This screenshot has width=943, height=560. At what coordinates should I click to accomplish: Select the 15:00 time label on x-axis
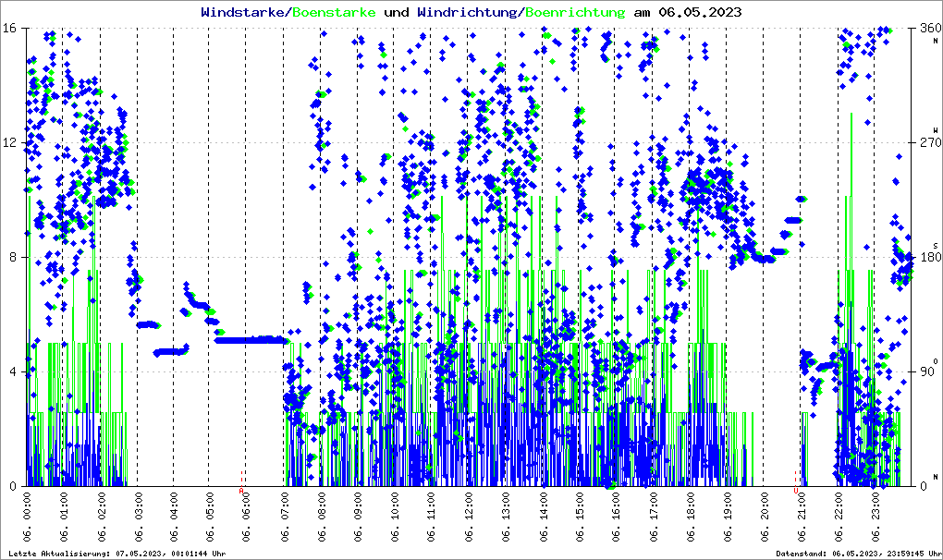(580, 517)
